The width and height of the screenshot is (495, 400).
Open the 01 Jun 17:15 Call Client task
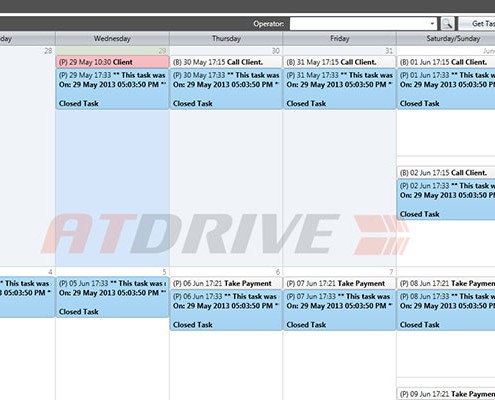click(x=446, y=62)
